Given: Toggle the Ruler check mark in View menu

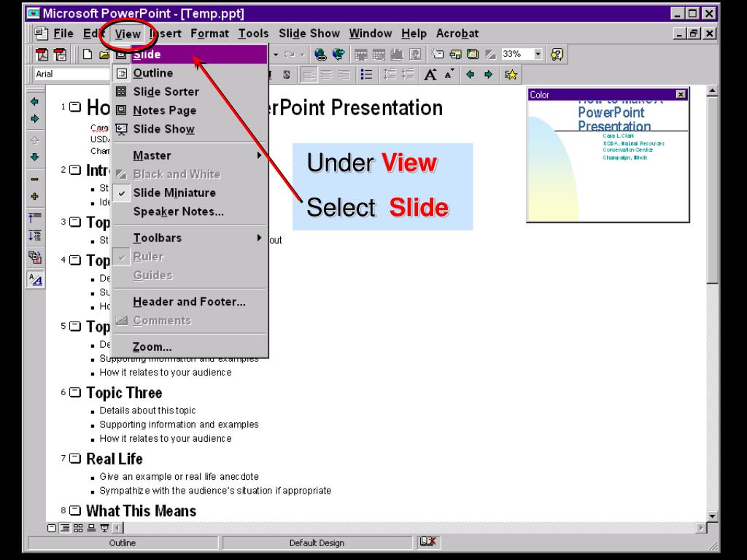Looking at the screenshot, I should click(x=122, y=257).
